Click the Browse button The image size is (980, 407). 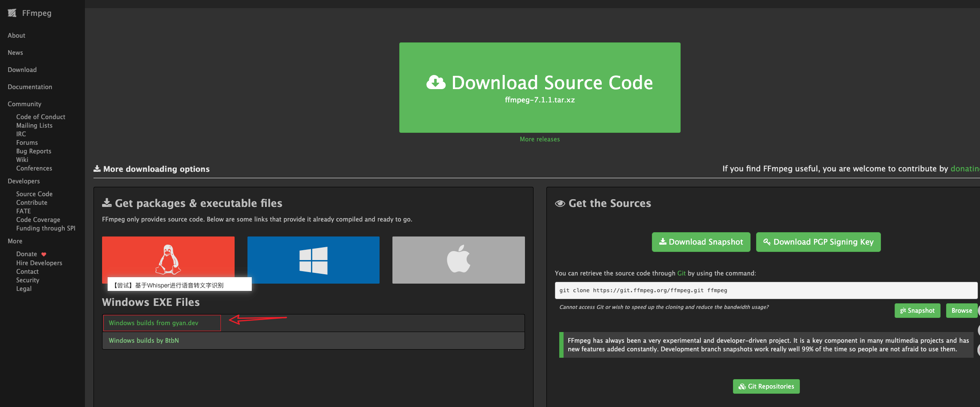point(962,311)
